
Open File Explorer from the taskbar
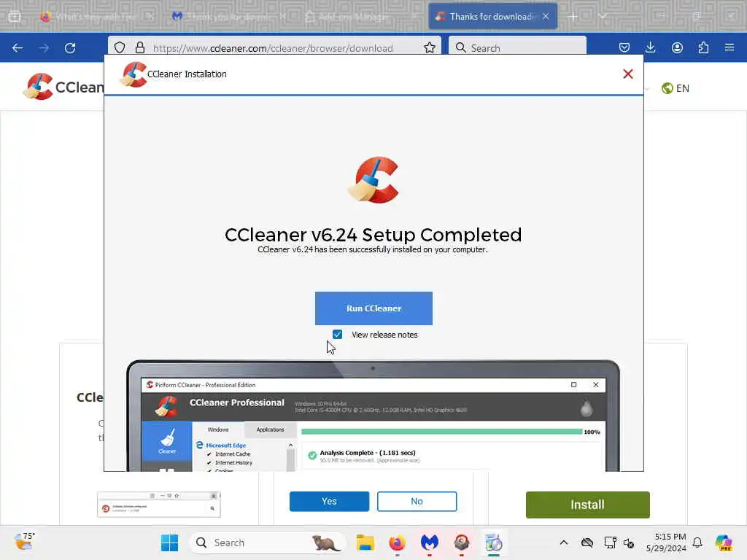[365, 542]
